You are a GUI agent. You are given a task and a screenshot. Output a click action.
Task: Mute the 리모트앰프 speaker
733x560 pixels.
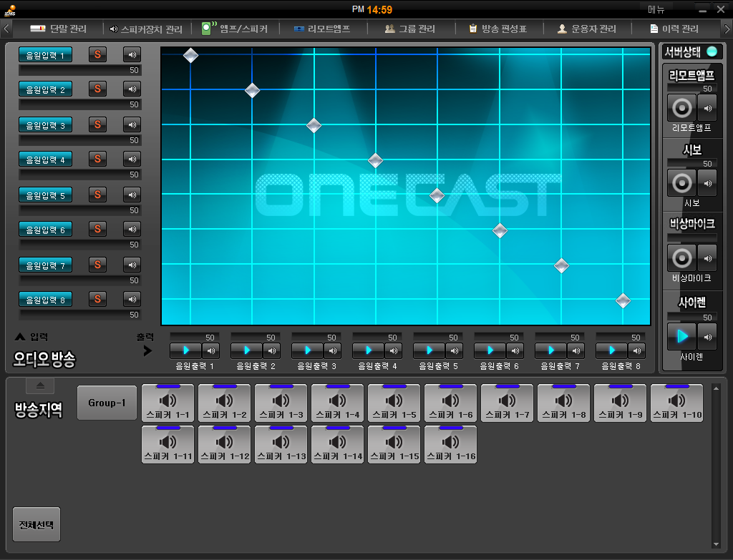point(708,108)
